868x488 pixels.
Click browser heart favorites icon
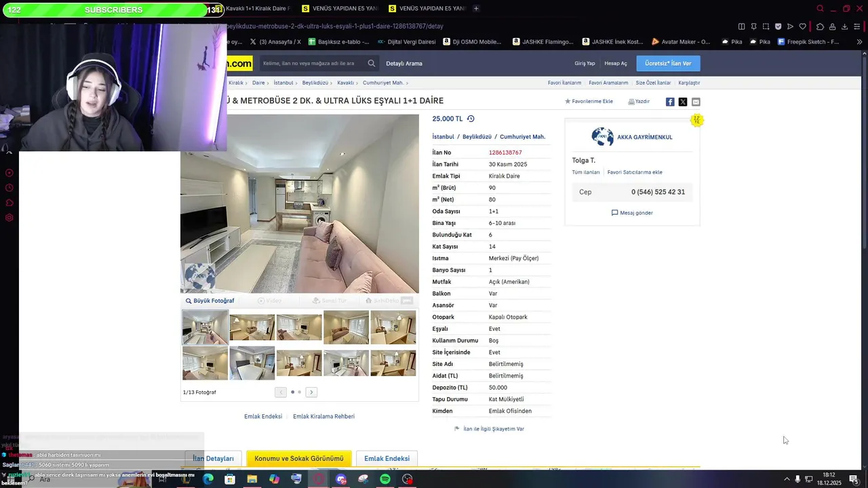802,26
